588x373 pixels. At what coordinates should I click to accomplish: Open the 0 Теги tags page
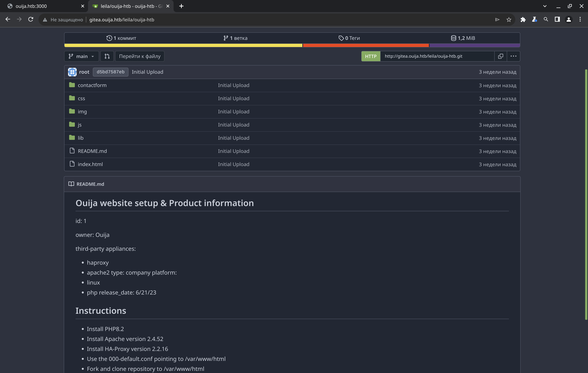pyautogui.click(x=349, y=38)
